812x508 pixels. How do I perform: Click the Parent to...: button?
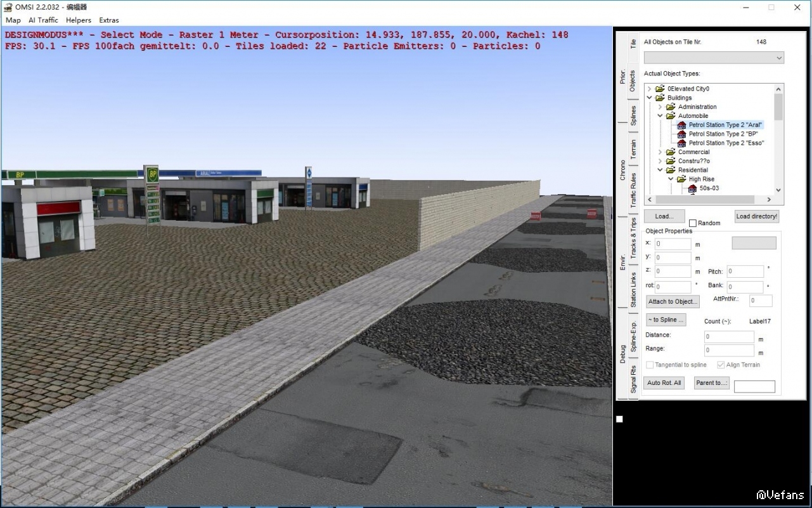click(x=712, y=383)
